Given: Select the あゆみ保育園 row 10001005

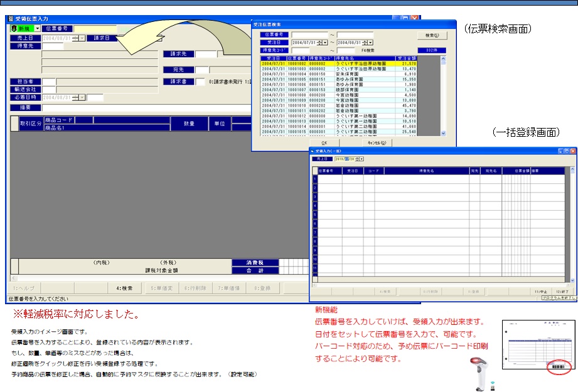Looking at the screenshot, I should [x=339, y=79].
